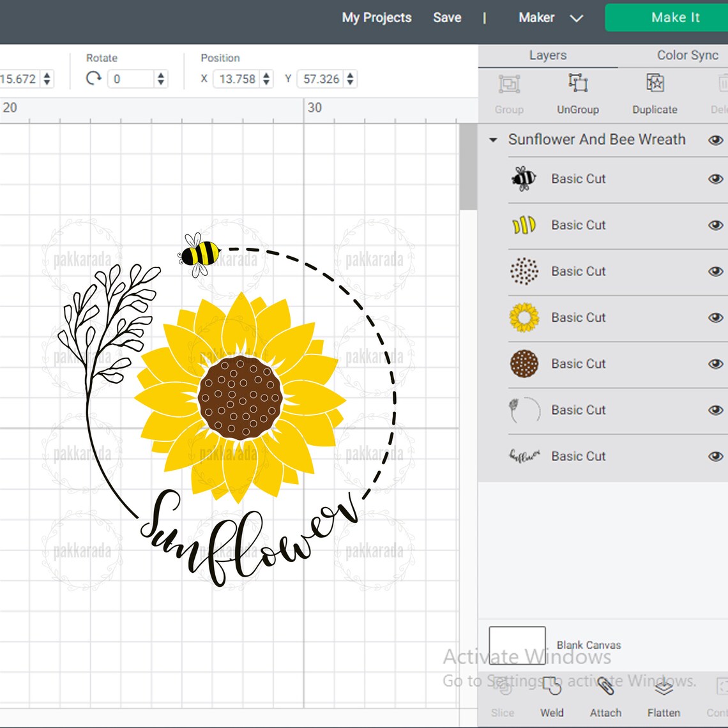728x728 pixels.
Task: Select the dotted seeds layer thumbnail
Action: click(x=524, y=271)
